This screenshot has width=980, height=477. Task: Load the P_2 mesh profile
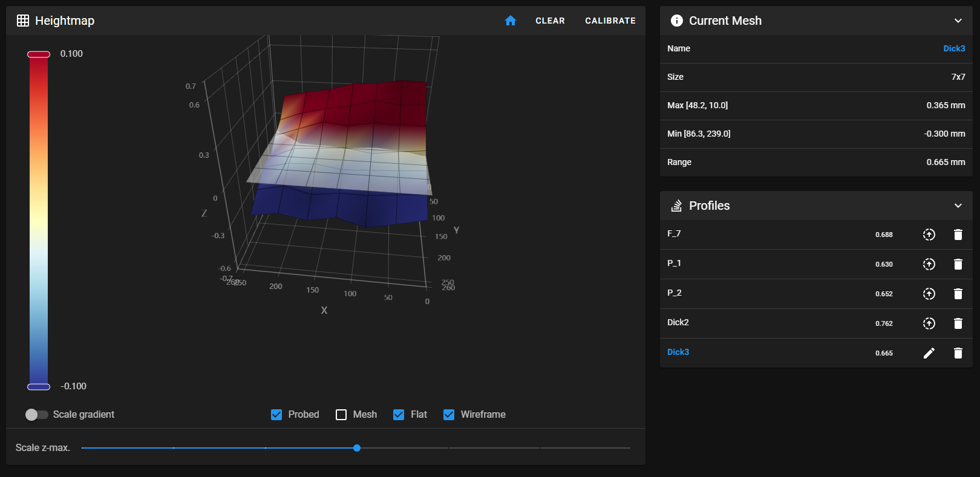pyautogui.click(x=929, y=294)
